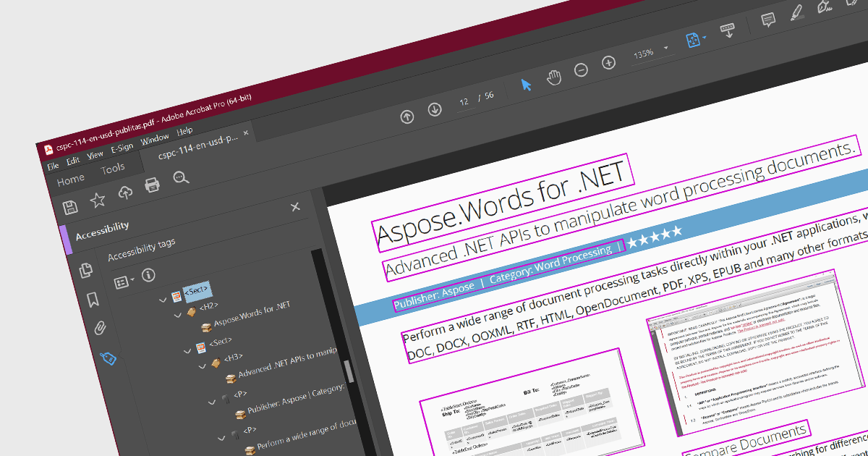Collapse the <H2> tag node
868x456 pixels.
tap(178, 315)
